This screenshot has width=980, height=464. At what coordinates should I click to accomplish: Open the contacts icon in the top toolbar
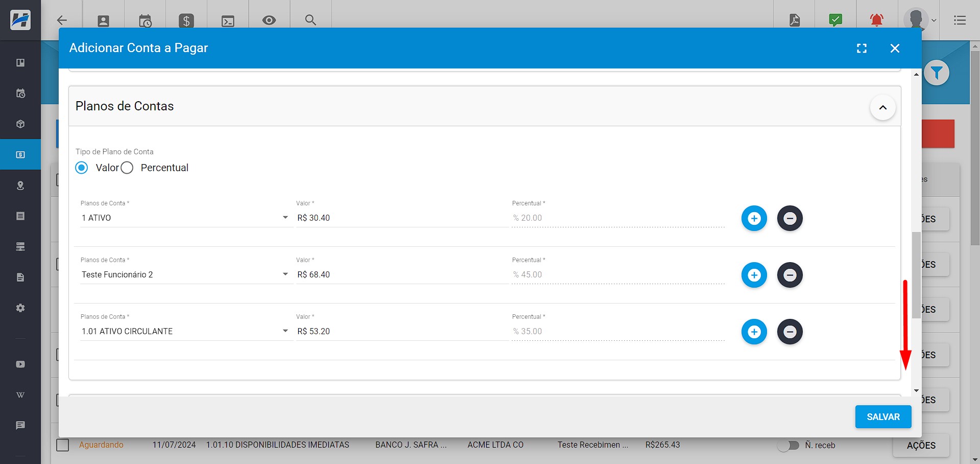[103, 20]
